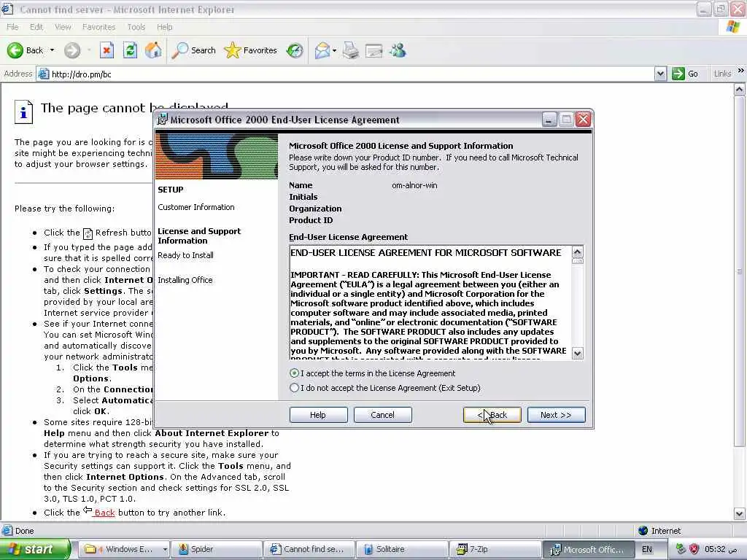Click the browser page scrollbar up arrow
The width and height of the screenshot is (747, 560).
(x=739, y=90)
